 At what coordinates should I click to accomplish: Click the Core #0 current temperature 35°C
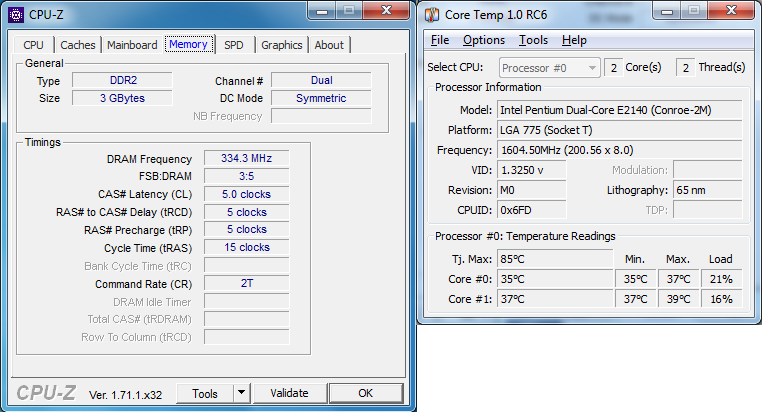[x=555, y=279]
